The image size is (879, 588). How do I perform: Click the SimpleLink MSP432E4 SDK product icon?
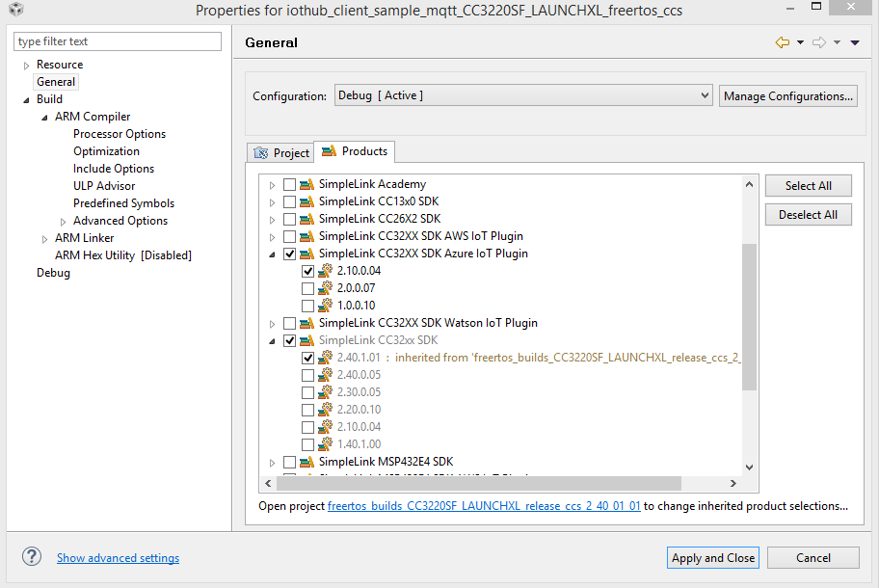coord(306,462)
